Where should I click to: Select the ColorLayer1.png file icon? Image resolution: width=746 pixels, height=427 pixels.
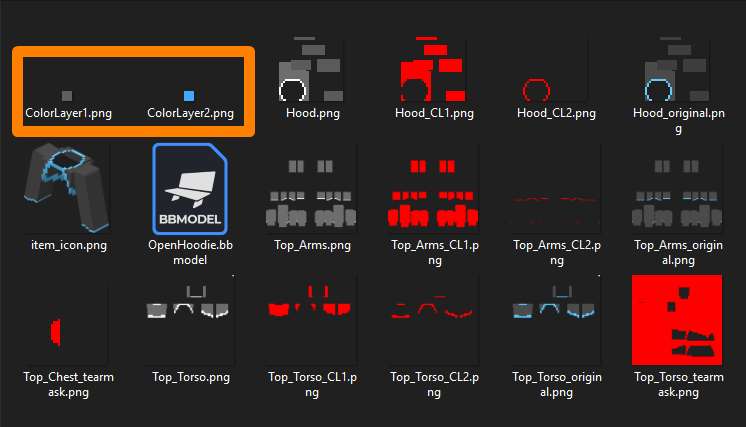click(67, 96)
